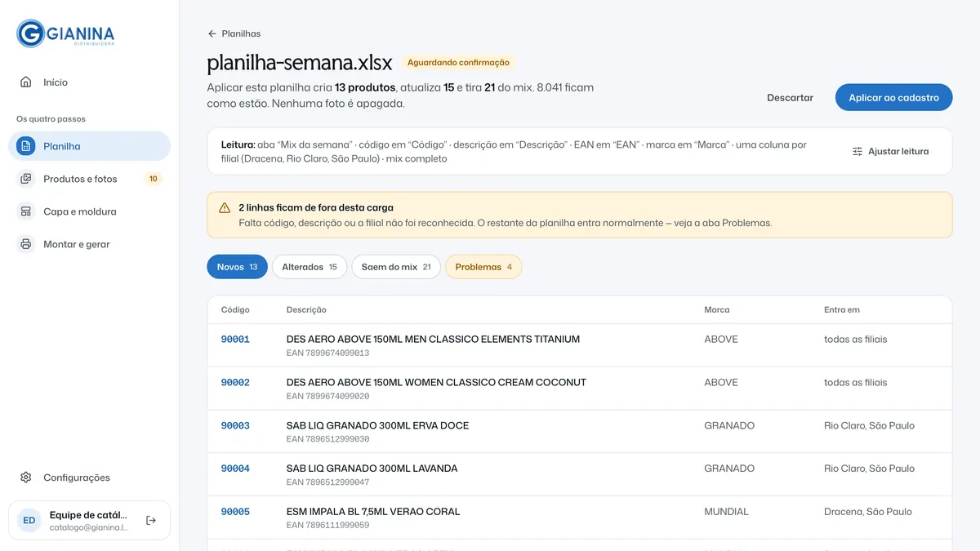Screen dimensions: 980x551
Task: Click the warning triangle icon
Action: point(225,208)
